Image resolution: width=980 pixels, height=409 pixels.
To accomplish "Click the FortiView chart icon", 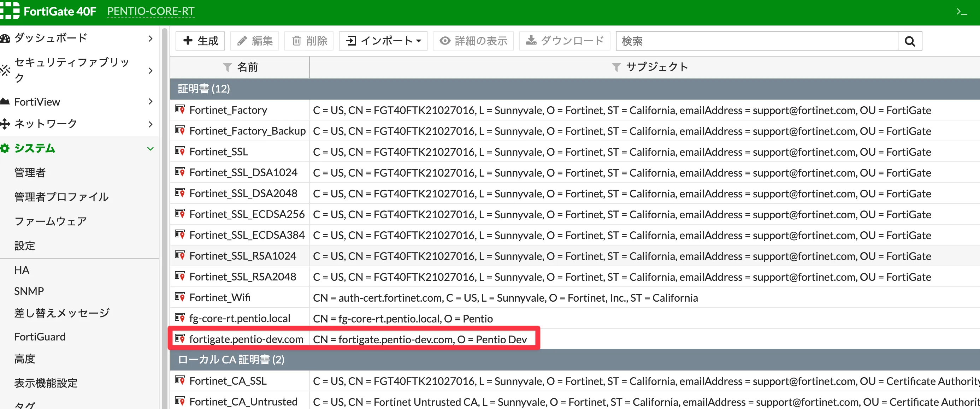I will 5,102.
